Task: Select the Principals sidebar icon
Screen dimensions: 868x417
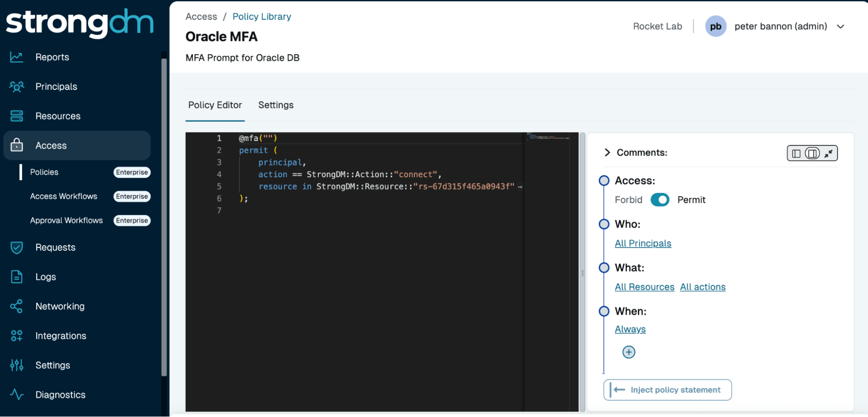Action: pyautogui.click(x=17, y=86)
